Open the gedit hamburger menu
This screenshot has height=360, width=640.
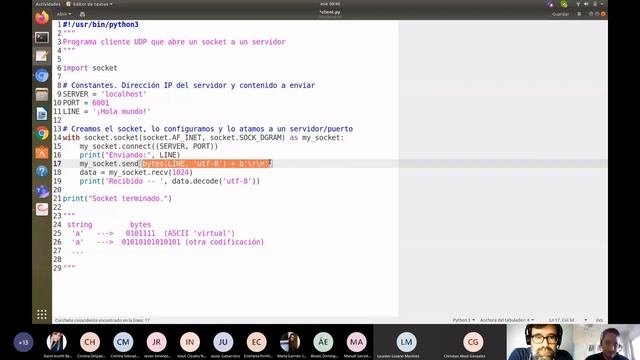579,14
